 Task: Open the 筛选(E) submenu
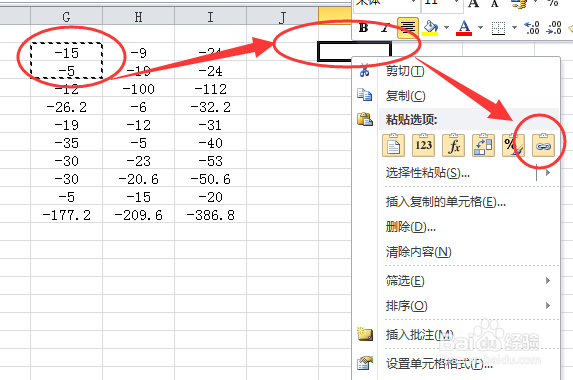(x=457, y=281)
